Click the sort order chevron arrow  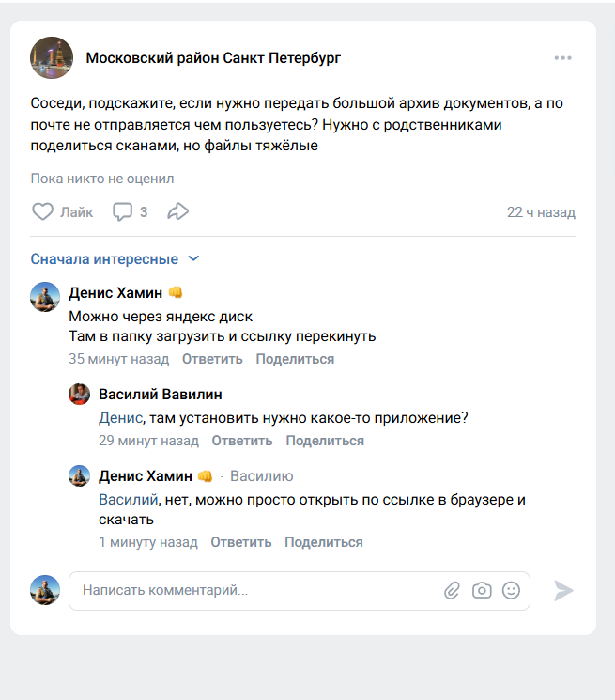[x=193, y=258]
